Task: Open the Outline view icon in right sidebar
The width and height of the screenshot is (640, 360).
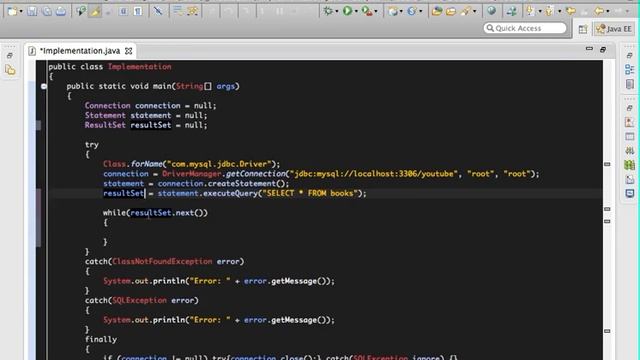Action: click(x=630, y=69)
